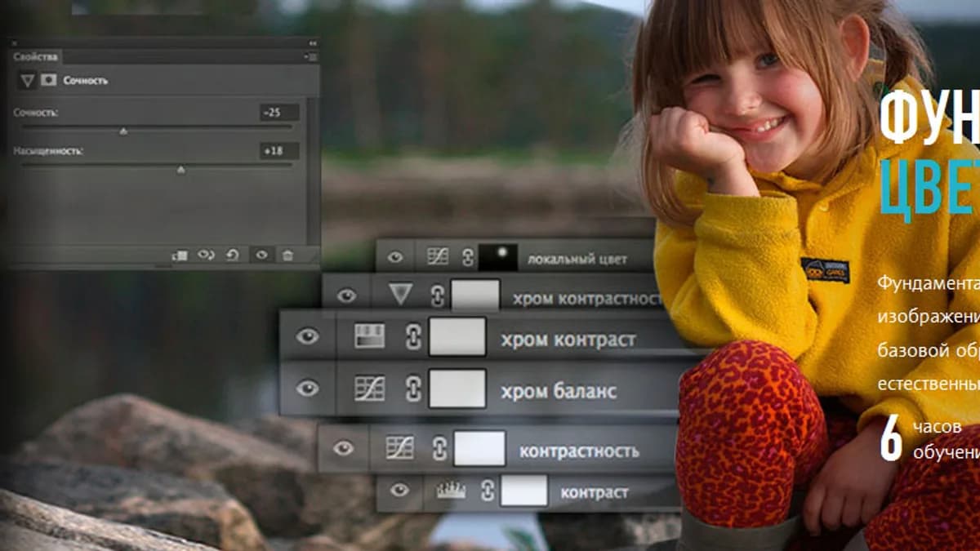Unlink mask on хром баланс layer

(413, 389)
